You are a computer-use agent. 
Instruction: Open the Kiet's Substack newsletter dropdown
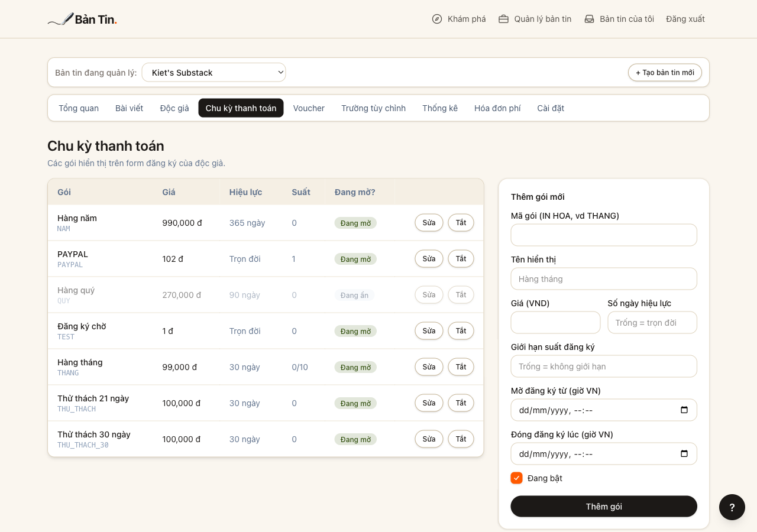click(214, 72)
